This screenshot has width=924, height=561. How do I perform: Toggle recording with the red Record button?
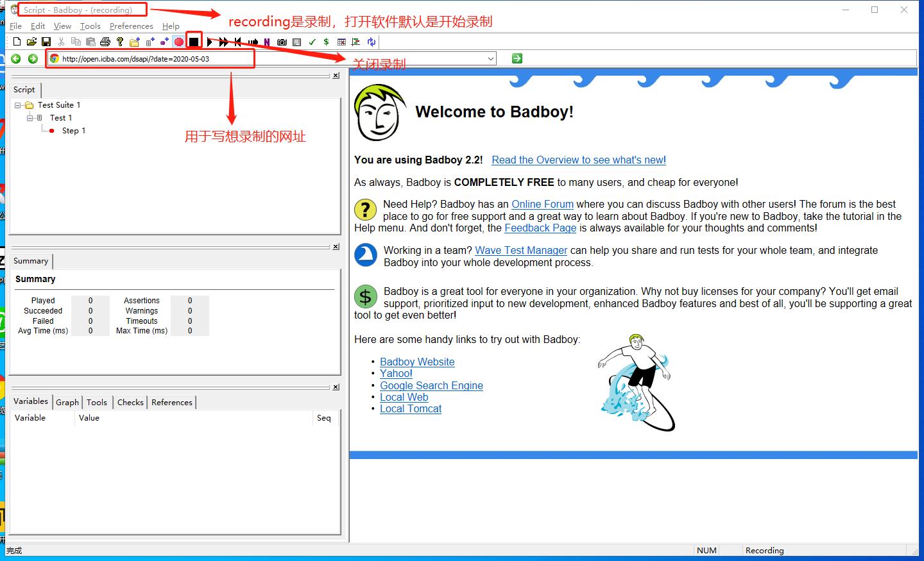[x=179, y=42]
